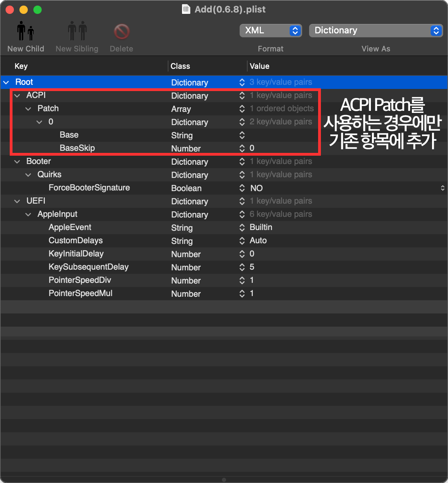
Task: Open class stepper for KeySubsequentDelay row
Action: pos(242,267)
